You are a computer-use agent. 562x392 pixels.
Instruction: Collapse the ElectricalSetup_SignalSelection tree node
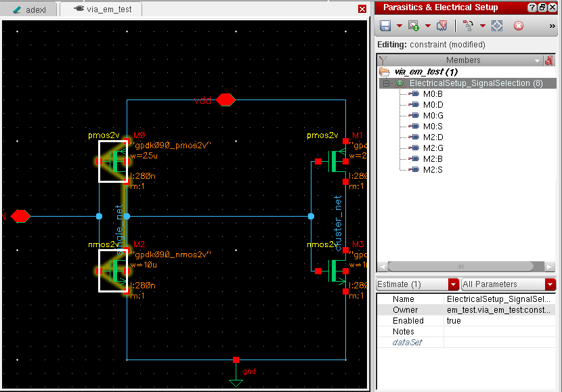pos(386,83)
